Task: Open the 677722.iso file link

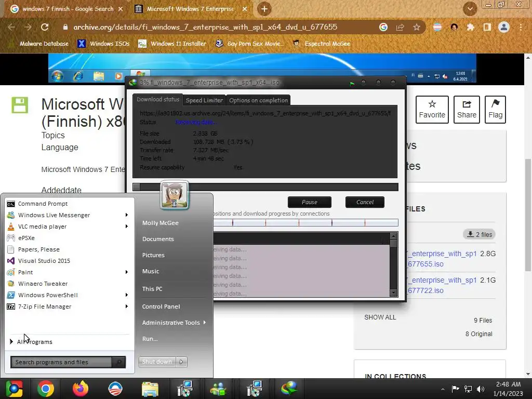Action: coord(442,285)
